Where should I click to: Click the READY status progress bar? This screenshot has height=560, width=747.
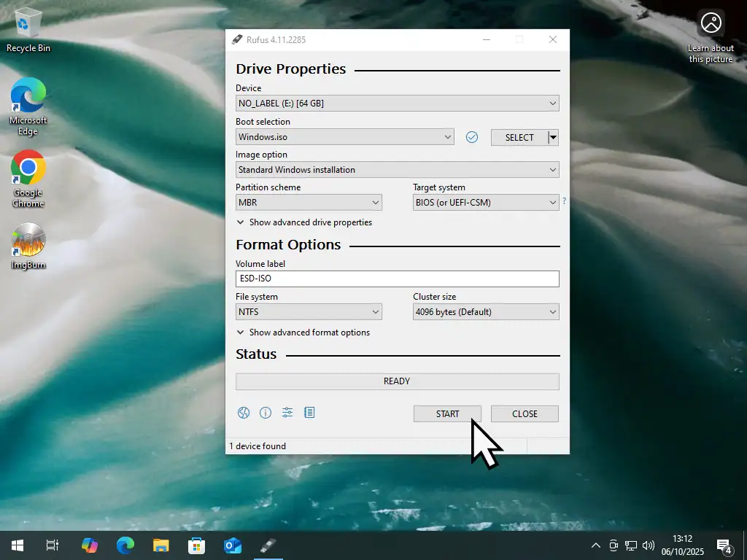397,381
